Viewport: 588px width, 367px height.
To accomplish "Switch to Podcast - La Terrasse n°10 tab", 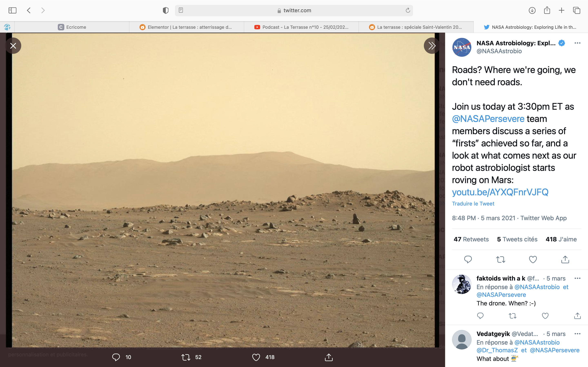I will pyautogui.click(x=301, y=27).
